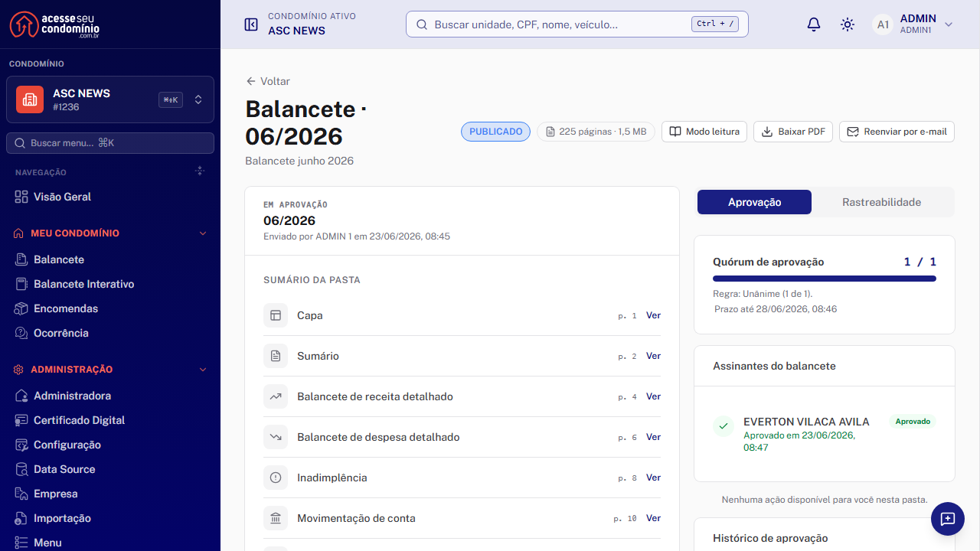Select signer EVERTON VILACA AVILA

point(806,422)
